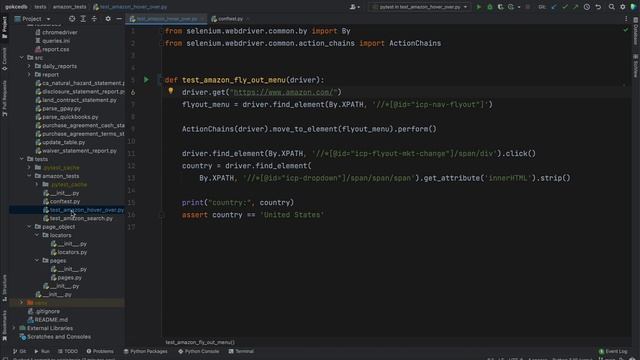Toggle the Pull Requests side panel button
640x360 pixels.
point(4,98)
